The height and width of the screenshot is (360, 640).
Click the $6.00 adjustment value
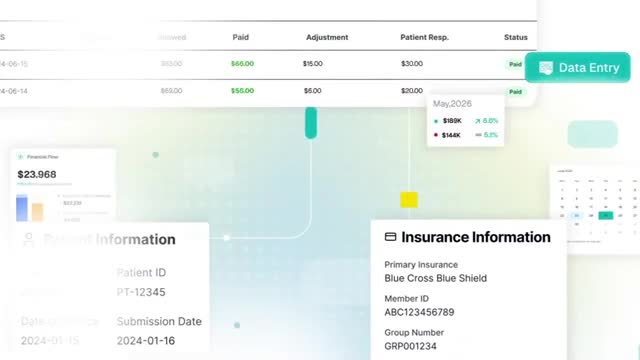point(313,91)
